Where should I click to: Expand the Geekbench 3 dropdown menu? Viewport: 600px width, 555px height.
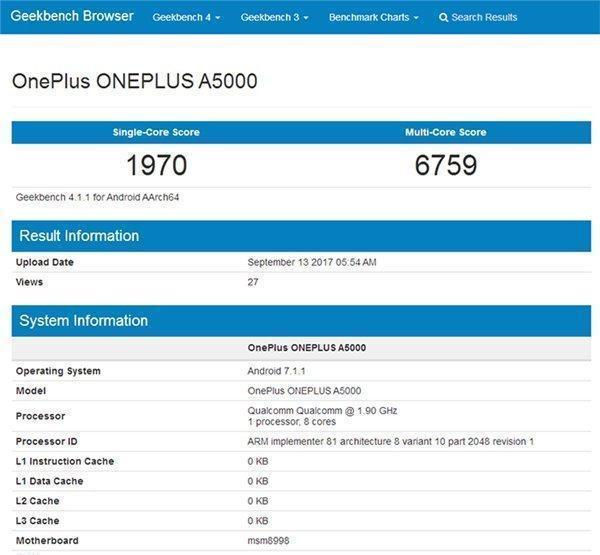[275, 17]
